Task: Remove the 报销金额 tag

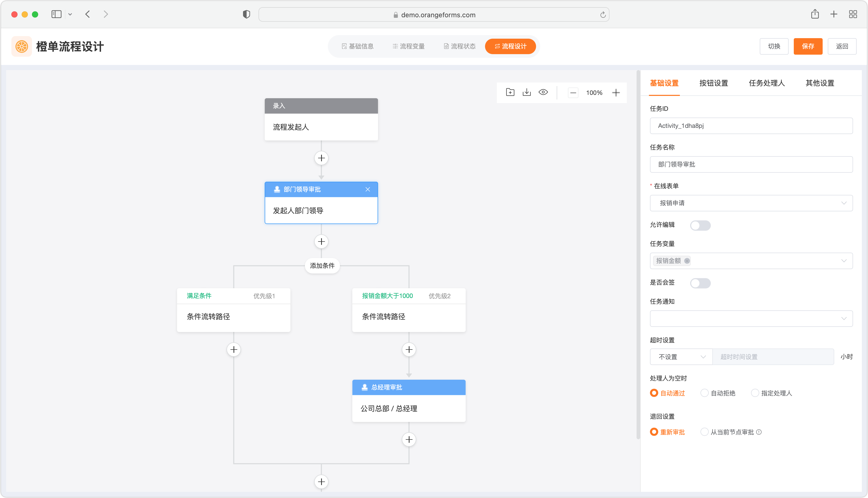Action: 687,261
